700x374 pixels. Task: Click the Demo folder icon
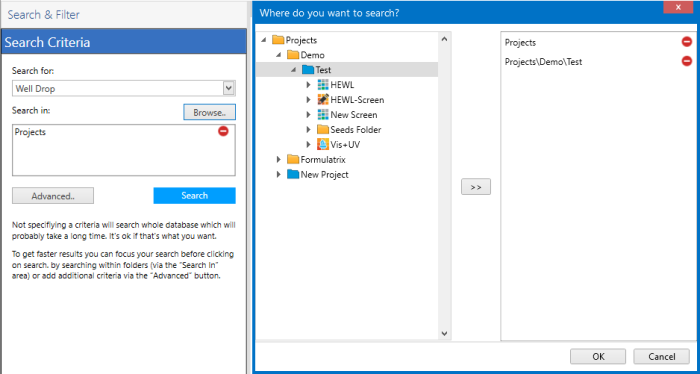coord(293,55)
